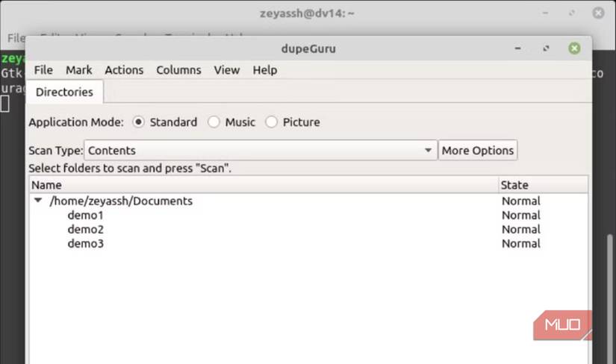Maximize the dupeGuru window
Screen dimensions: 616x364
click(x=546, y=48)
